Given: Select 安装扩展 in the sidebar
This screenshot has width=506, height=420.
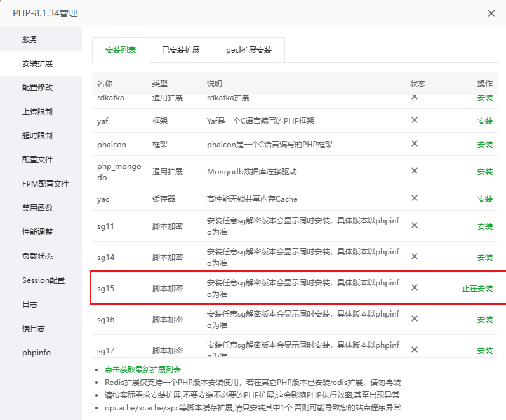Looking at the screenshot, I should coord(41,63).
